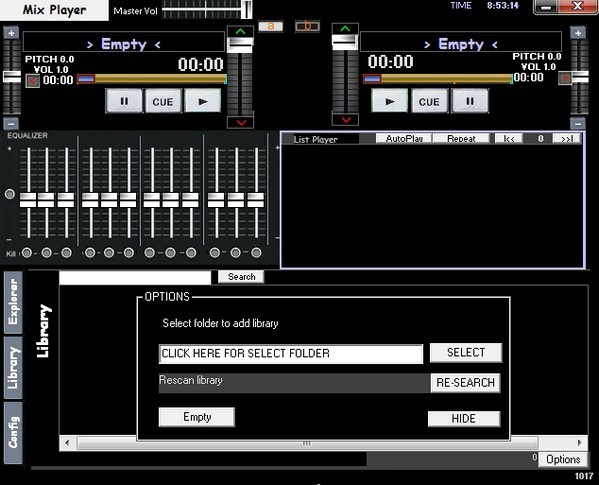Click the Empty library button
The height and width of the screenshot is (485, 599).
coord(197,417)
